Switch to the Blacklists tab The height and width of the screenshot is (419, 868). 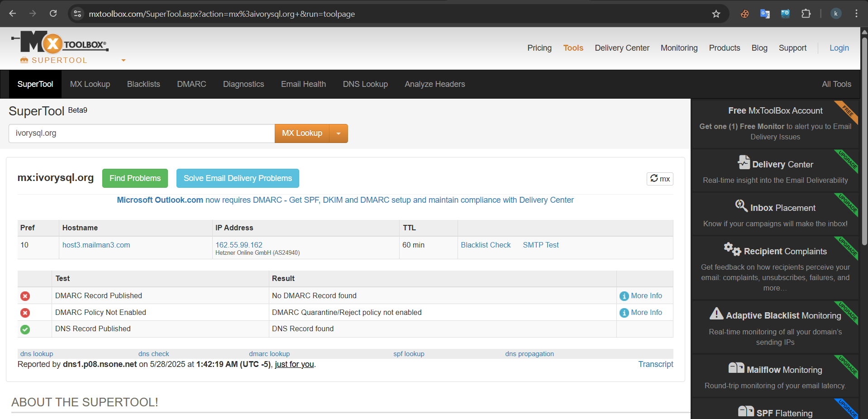[x=143, y=84]
